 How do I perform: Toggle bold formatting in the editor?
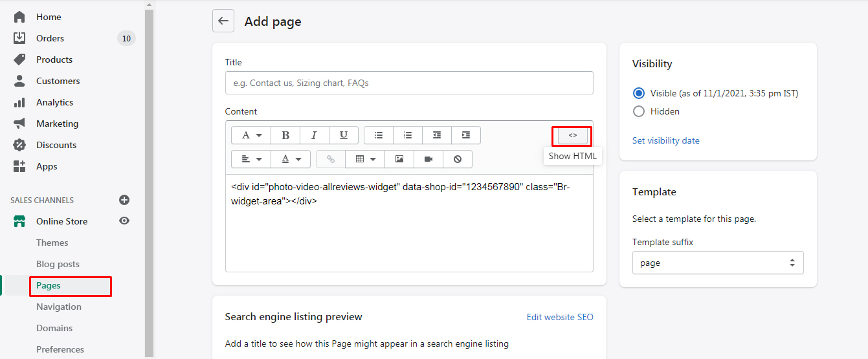point(285,135)
